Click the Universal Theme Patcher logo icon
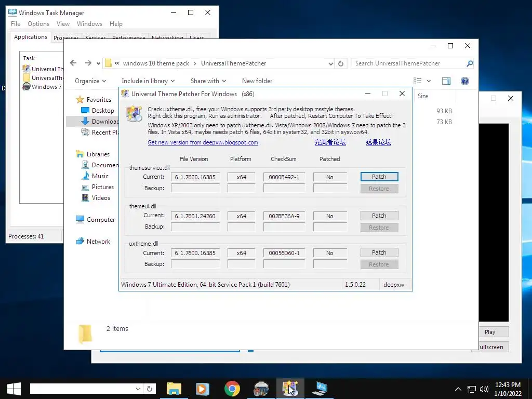The height and width of the screenshot is (399, 532). [134, 114]
